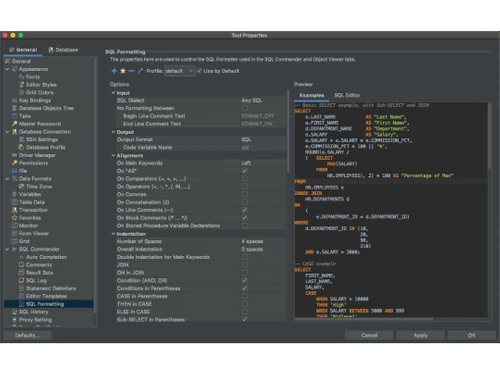Screen dimensions: 500x375
Task: Click the Permissions key icon
Action: pos(14,163)
